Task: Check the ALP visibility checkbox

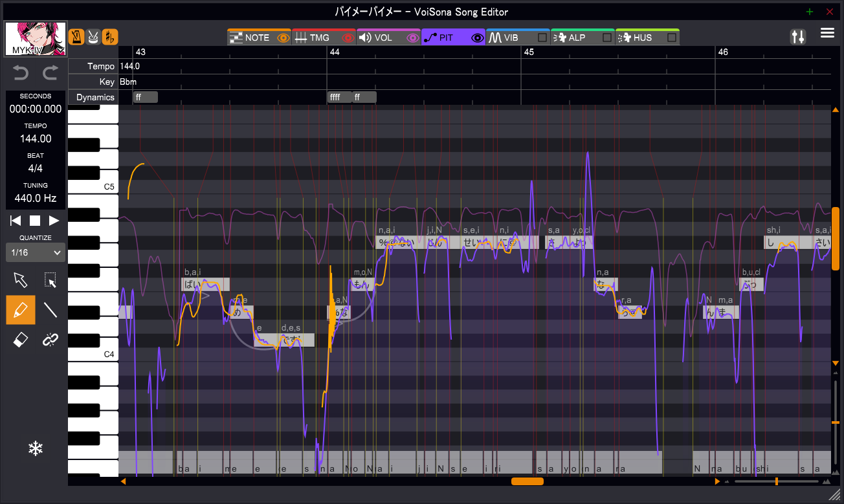Action: pos(607,38)
